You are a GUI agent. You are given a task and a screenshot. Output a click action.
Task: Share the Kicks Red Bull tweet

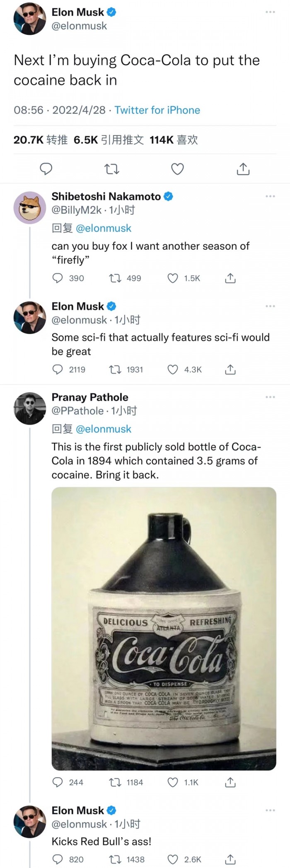(x=230, y=860)
